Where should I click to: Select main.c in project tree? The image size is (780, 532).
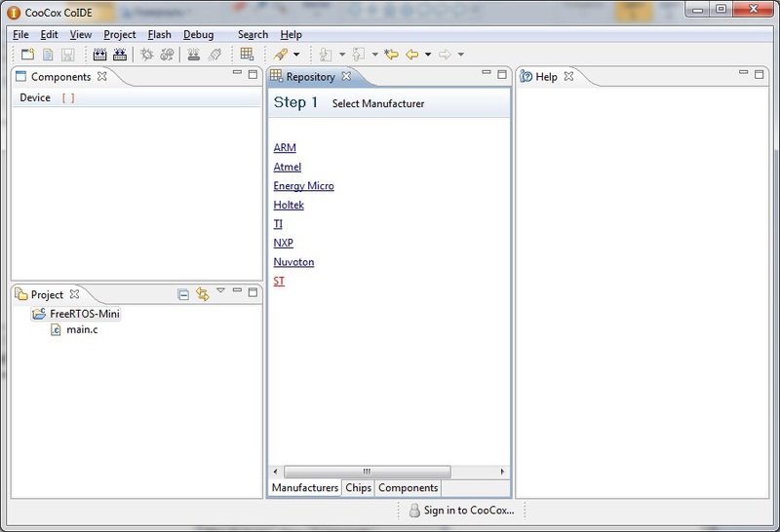tap(75, 329)
